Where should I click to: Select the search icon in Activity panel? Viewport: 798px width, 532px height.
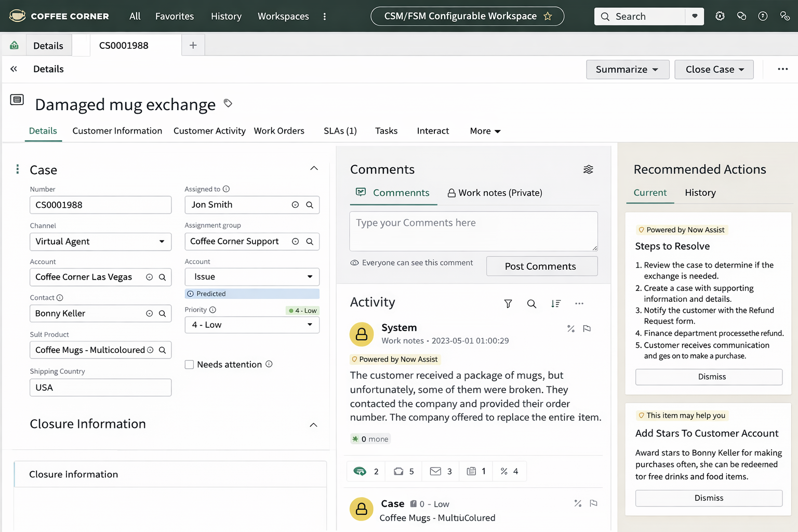click(x=531, y=303)
